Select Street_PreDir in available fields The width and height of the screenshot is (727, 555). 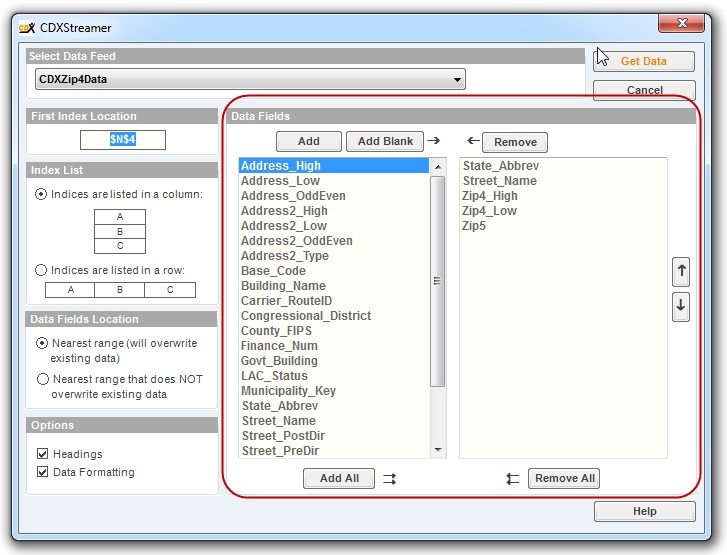[x=334, y=451]
